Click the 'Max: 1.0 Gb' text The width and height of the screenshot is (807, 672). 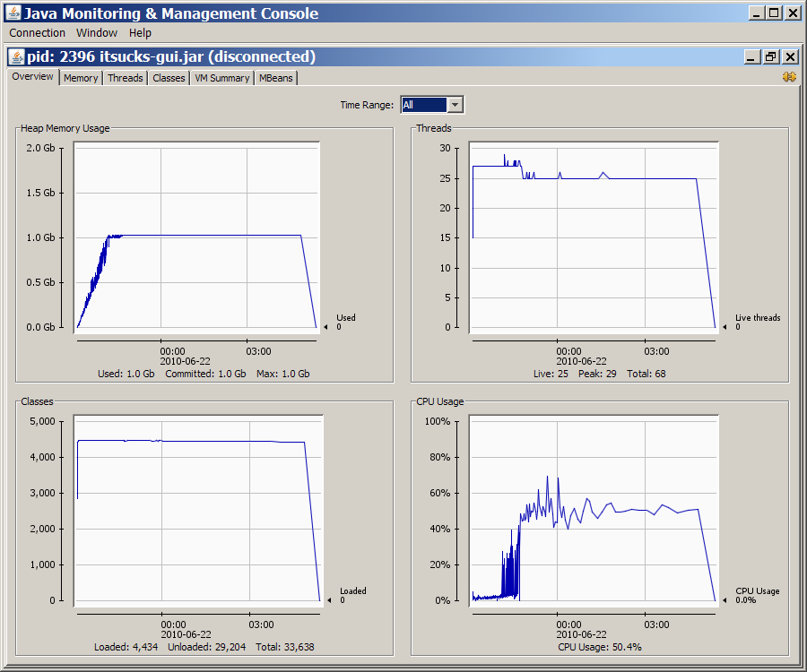[x=283, y=374]
